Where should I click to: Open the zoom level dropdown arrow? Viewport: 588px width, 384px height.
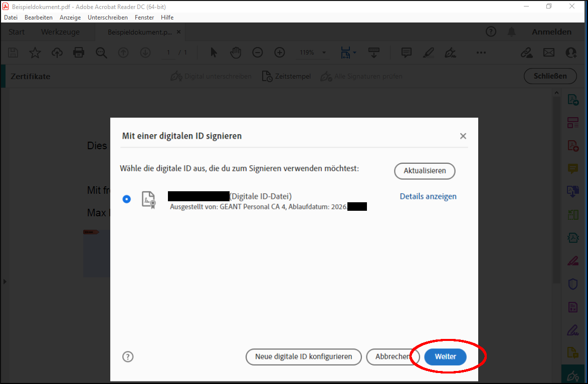[324, 53]
